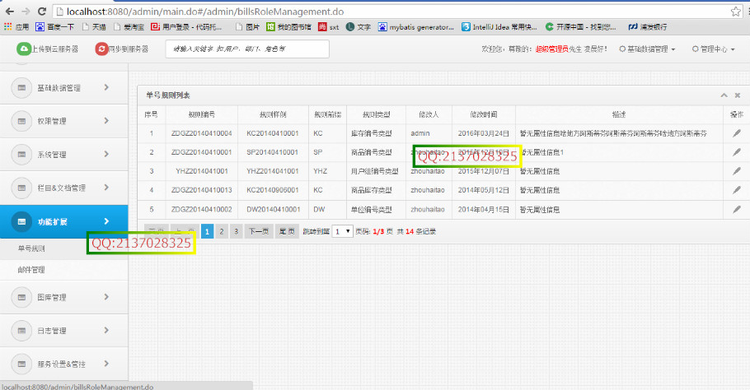This screenshot has height=390, width=750.
Task: Open the mybatis generator bookmark
Action: [x=416, y=27]
